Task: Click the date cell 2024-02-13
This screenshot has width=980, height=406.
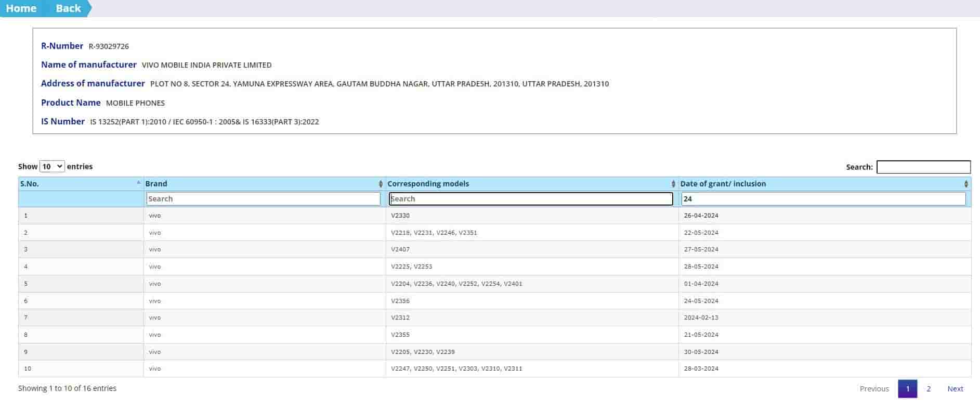Action: click(701, 318)
